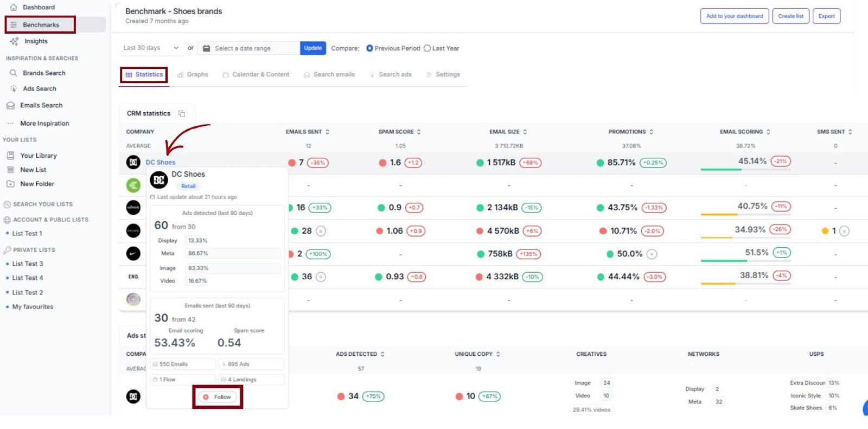Click the Search Your Lists icon
Screen dimensions: 868x429
[7, 204]
